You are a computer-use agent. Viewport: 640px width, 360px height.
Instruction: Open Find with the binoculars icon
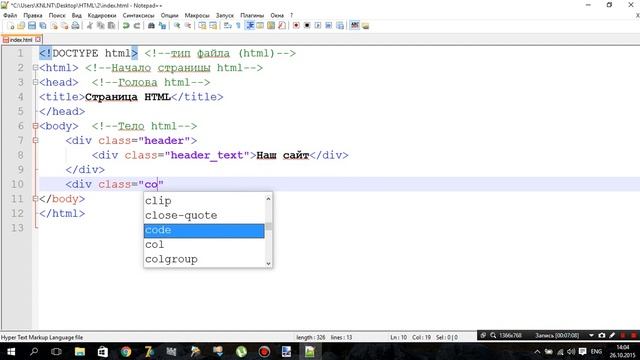151,26
